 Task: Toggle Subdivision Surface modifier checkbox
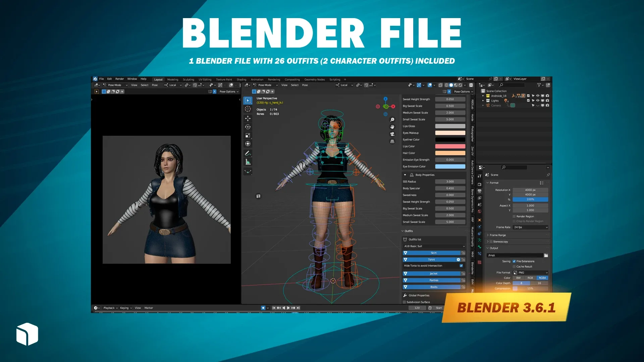click(404, 302)
